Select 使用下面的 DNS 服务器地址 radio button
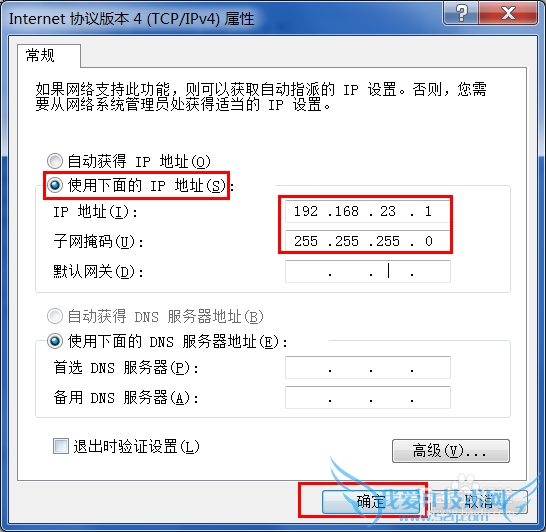This screenshot has width=546, height=532. point(55,341)
